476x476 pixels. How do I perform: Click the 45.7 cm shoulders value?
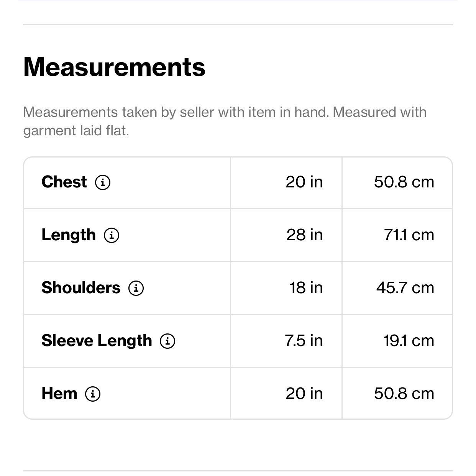405,288
